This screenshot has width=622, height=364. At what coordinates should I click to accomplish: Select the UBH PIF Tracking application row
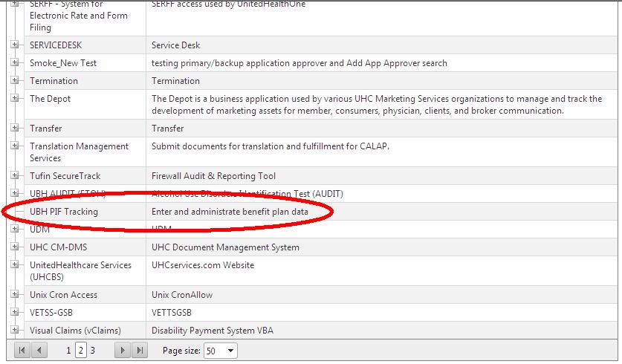64,212
